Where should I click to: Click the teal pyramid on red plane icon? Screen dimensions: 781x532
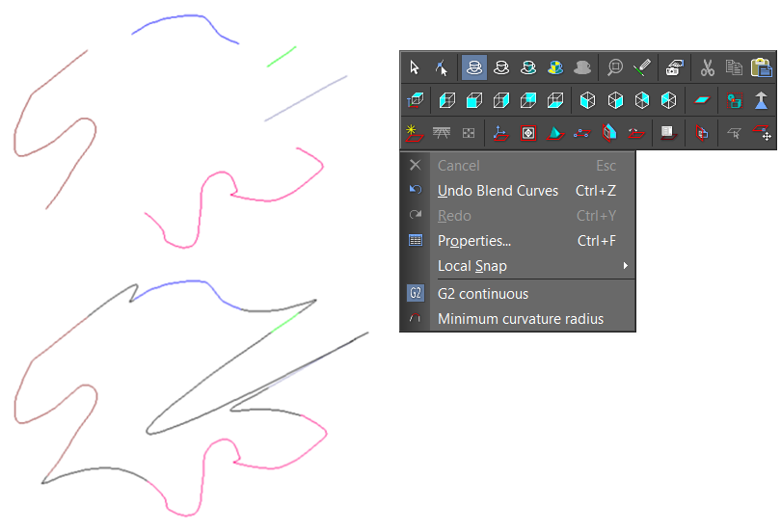click(554, 133)
